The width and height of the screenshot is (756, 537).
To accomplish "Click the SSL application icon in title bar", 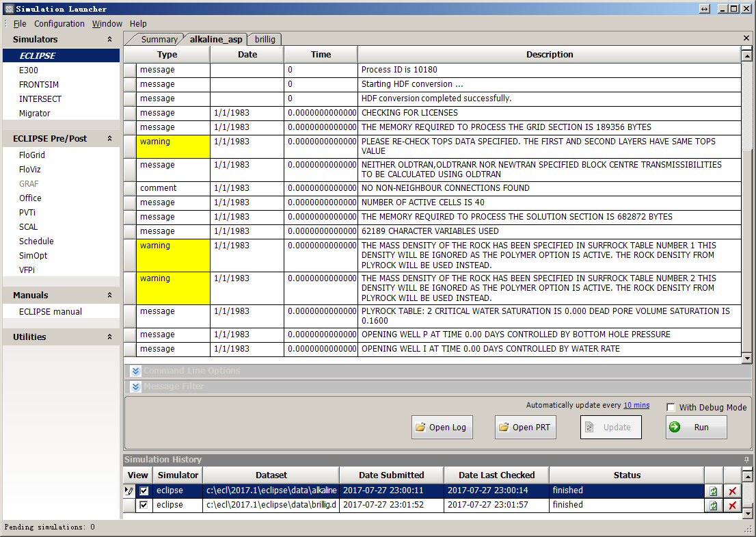I will tap(9, 9).
